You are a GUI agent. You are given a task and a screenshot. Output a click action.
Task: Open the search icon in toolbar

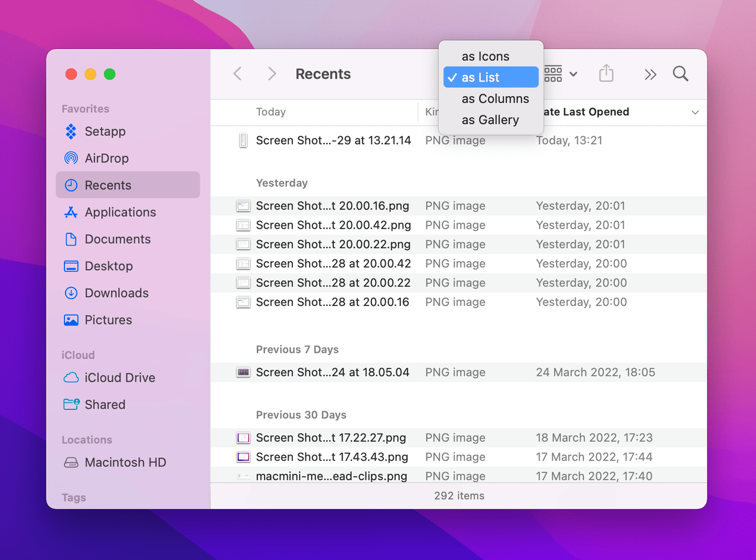point(680,74)
